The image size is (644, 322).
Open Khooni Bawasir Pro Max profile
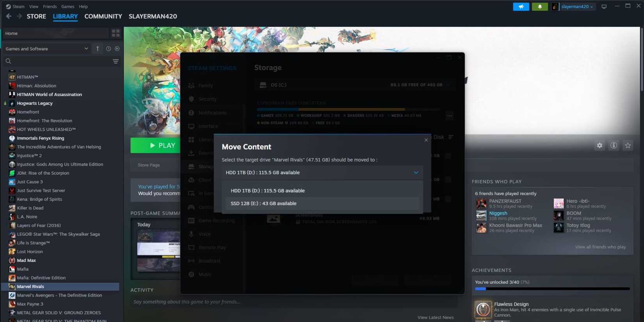516,225
